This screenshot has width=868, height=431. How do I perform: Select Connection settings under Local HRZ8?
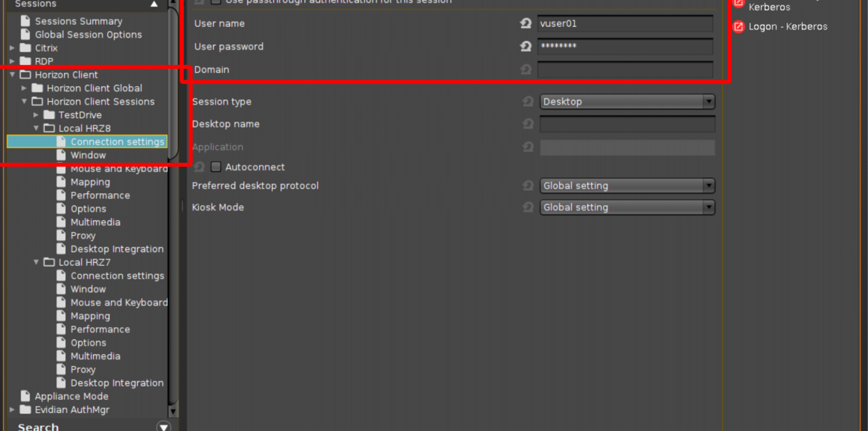[x=117, y=142]
